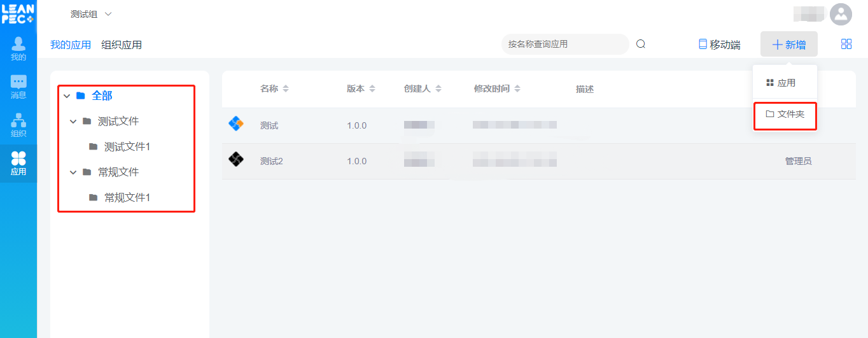This screenshot has height=338, width=868.
Task: Collapse the 全部 root folder
Action: point(67,95)
